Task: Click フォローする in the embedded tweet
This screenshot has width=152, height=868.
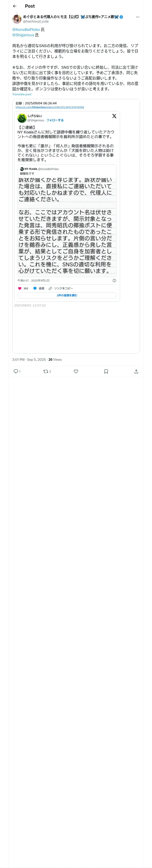Action: click(55, 120)
